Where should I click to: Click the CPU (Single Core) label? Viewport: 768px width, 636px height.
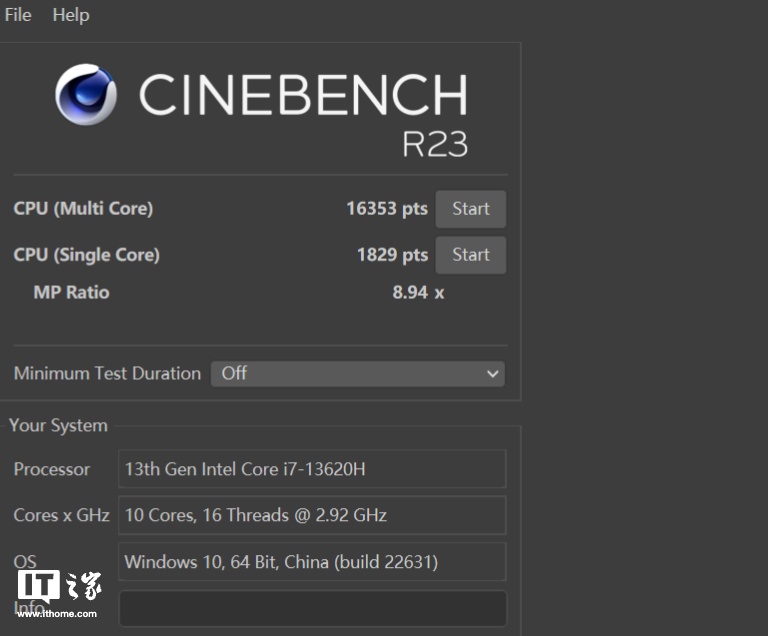[x=86, y=255]
